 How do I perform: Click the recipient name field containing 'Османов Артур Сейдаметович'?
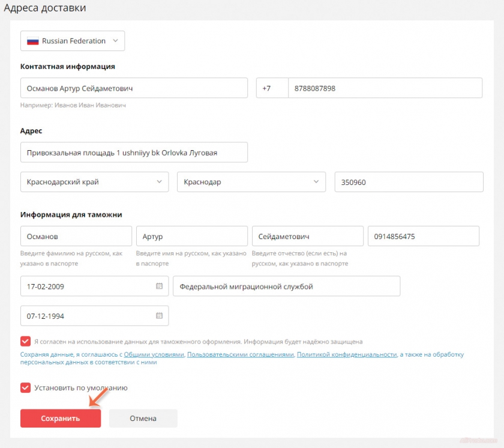pyautogui.click(x=134, y=87)
